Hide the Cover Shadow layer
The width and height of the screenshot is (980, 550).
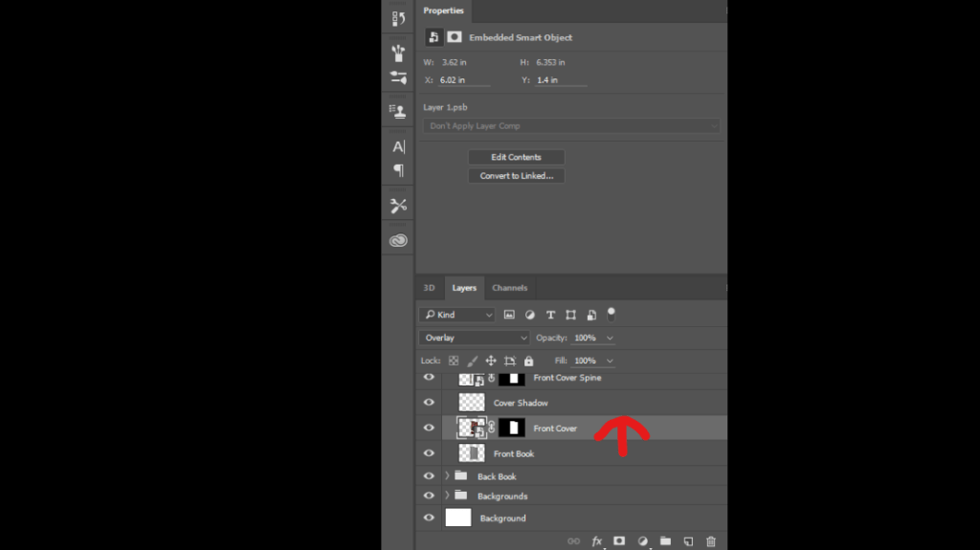[x=429, y=403]
